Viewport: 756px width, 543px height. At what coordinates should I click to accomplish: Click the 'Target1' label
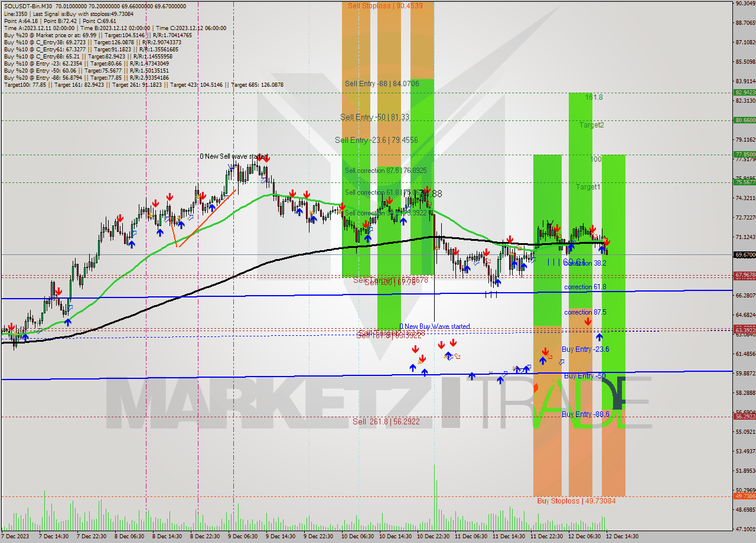pos(589,187)
